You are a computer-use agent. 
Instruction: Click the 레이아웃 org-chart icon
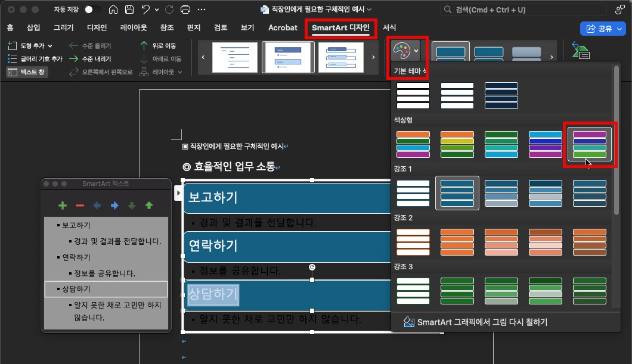145,71
